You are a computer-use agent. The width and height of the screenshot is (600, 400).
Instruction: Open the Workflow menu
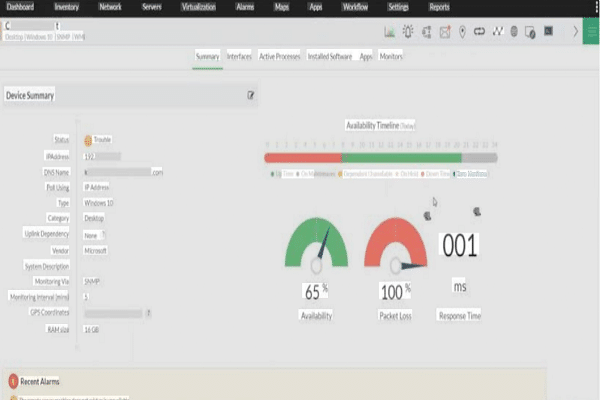355,7
